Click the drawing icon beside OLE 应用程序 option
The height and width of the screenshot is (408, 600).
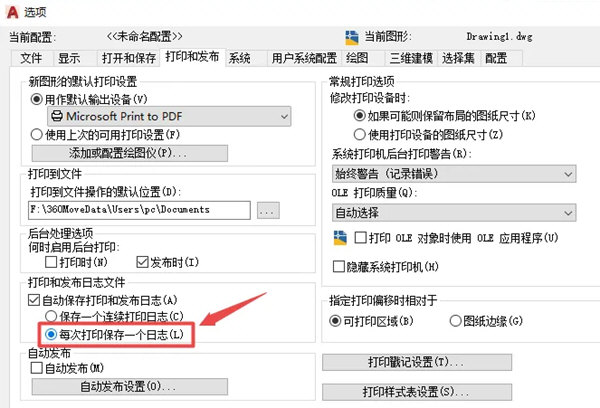coord(340,238)
